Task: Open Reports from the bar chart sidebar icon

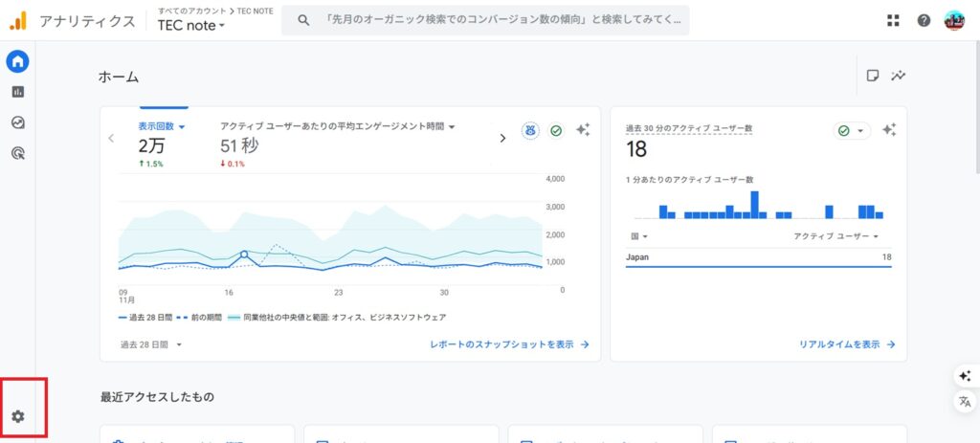Action: 17,92
